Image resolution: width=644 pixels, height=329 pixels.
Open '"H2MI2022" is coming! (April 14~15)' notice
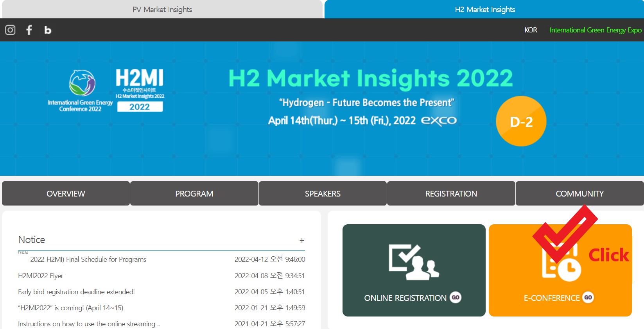71,308
